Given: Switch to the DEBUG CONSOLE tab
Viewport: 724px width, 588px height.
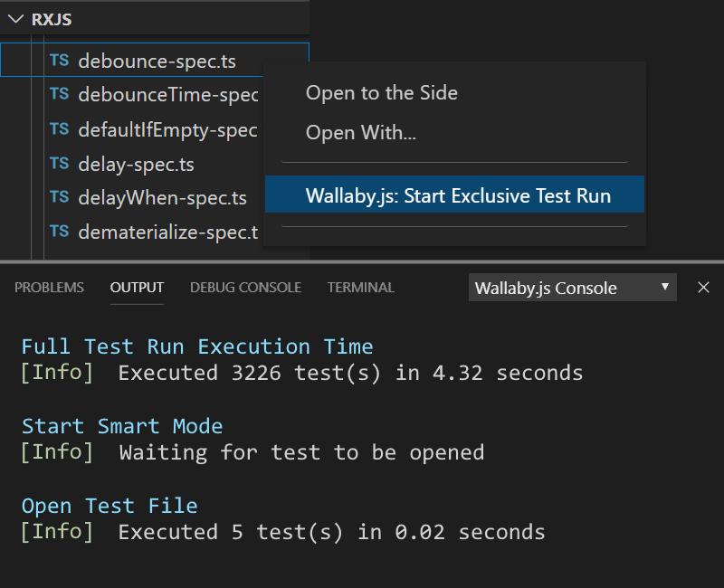Looking at the screenshot, I should 245,288.
